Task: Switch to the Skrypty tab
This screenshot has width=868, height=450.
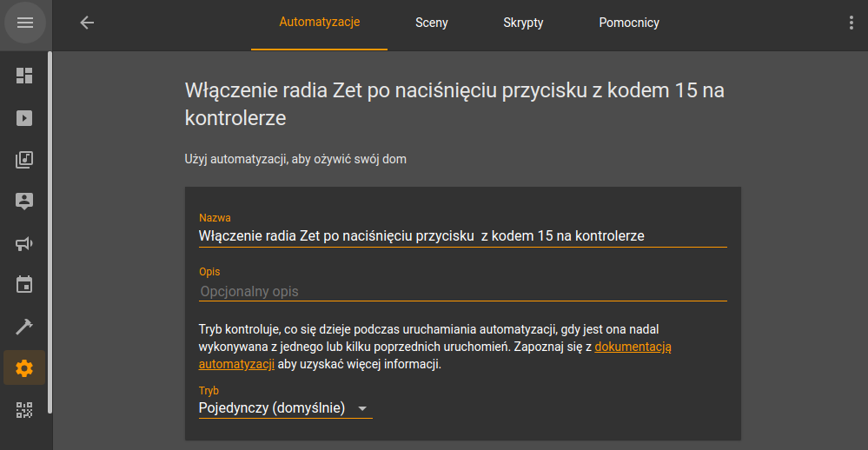Action: [523, 23]
